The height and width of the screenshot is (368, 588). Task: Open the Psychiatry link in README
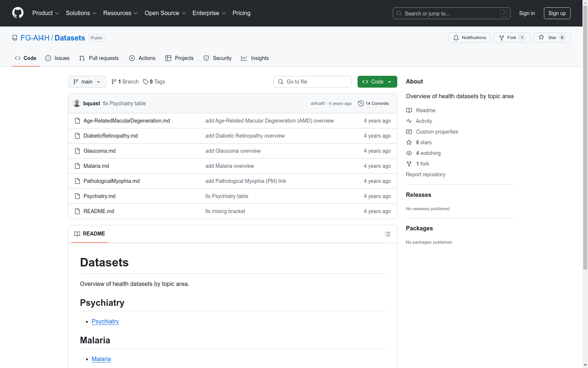[x=105, y=321]
